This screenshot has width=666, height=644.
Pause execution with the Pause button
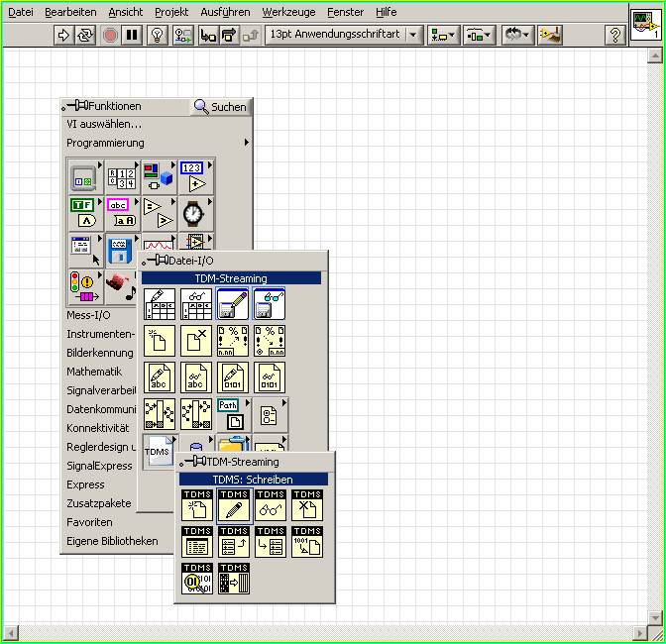(132, 35)
